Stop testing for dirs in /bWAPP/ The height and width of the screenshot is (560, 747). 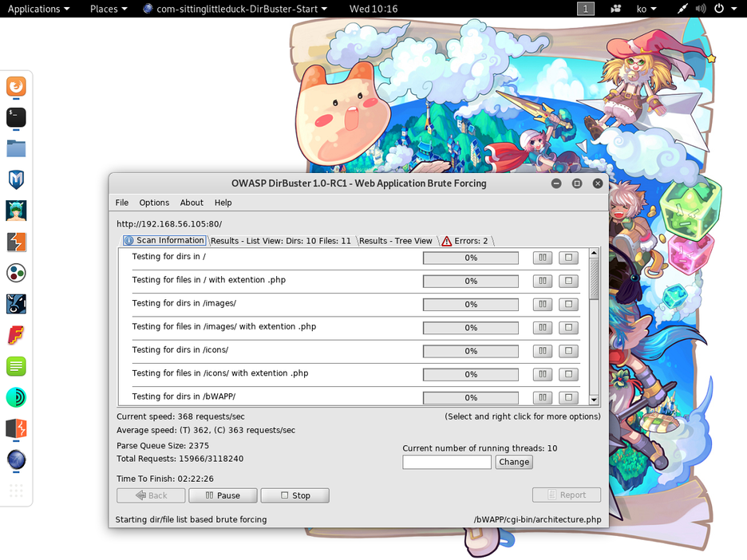coord(568,397)
